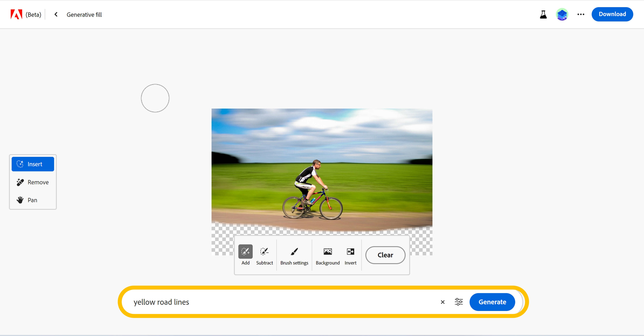
Task: Select the Insert tool
Action: (x=33, y=164)
